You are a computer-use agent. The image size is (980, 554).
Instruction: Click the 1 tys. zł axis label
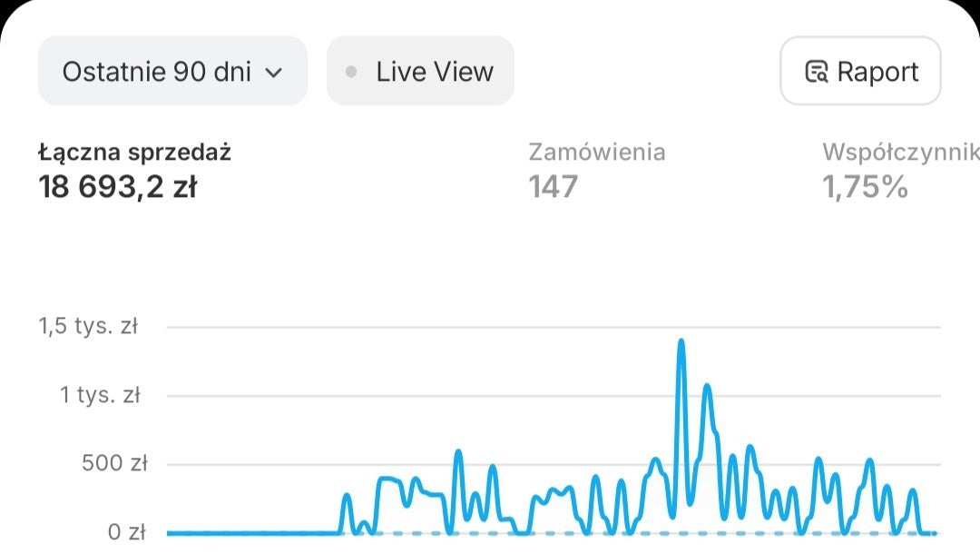pos(100,396)
